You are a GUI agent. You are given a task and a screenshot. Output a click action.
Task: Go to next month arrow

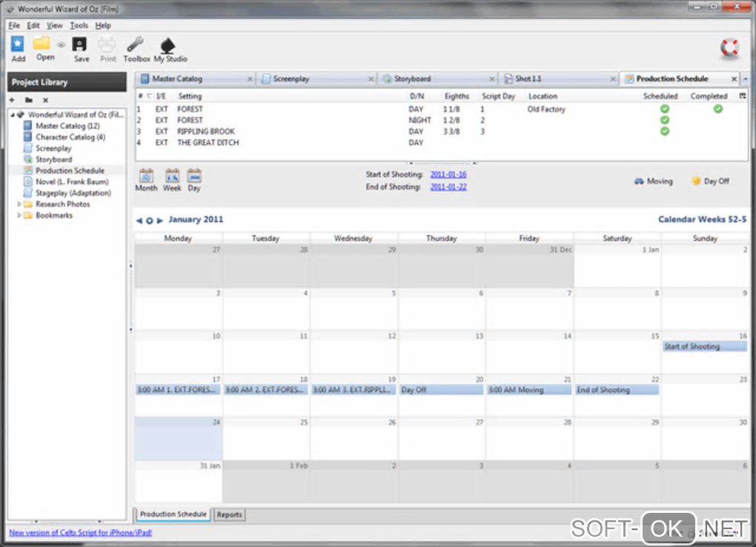coord(159,220)
